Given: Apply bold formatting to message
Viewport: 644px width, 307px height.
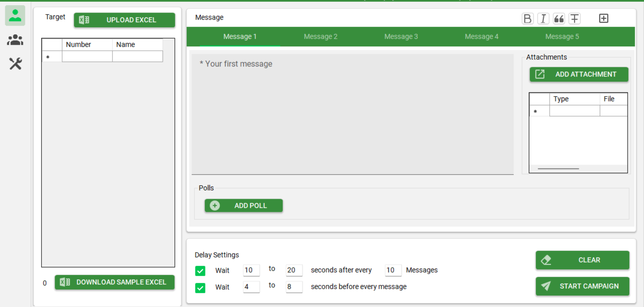Looking at the screenshot, I should [527, 18].
